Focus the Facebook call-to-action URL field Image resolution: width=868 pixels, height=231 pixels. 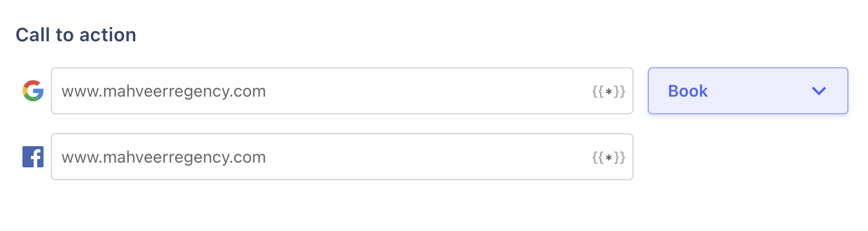[x=342, y=157]
